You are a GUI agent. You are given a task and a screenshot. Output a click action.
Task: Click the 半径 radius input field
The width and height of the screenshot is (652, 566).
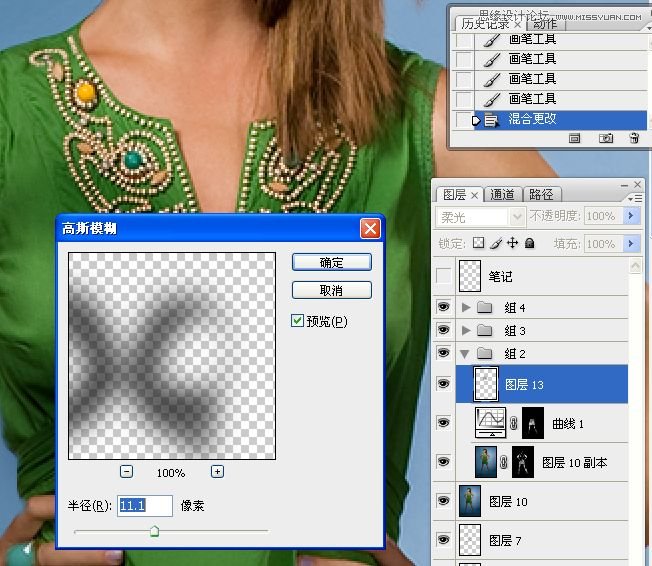click(x=145, y=506)
